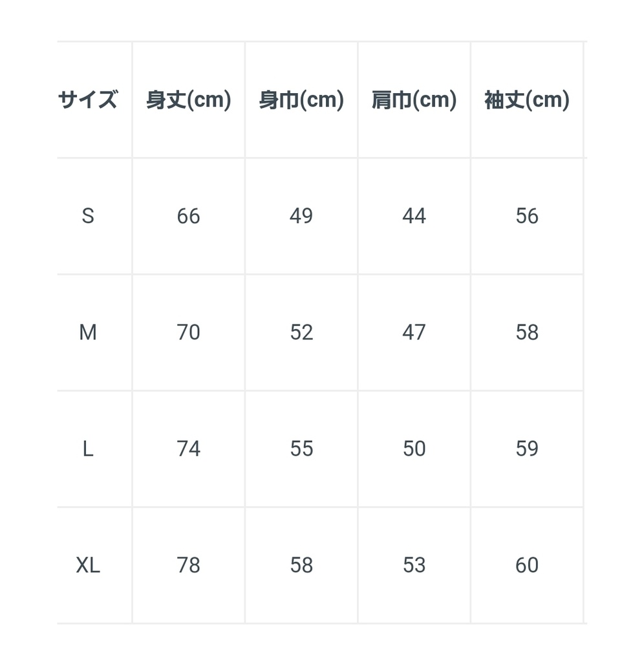This screenshot has height=662, width=644.
Task: Click the 袖丈 value 60 for size XL
Action: pyautogui.click(x=527, y=565)
